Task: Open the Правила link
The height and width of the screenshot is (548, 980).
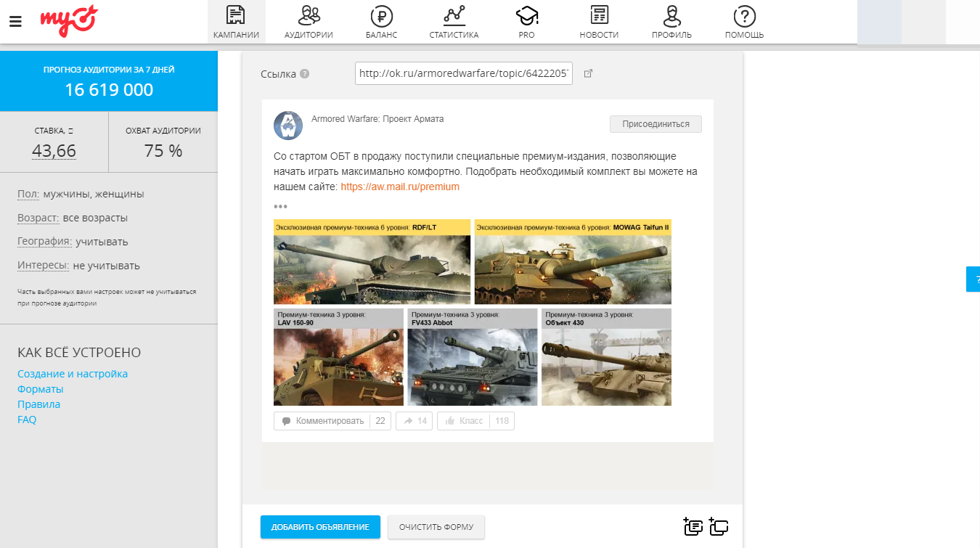Action: pos(39,404)
